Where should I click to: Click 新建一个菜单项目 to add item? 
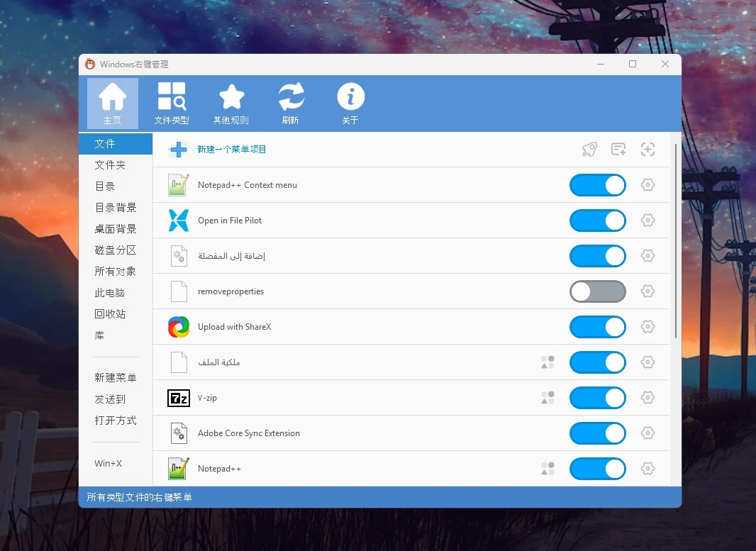coord(232,150)
